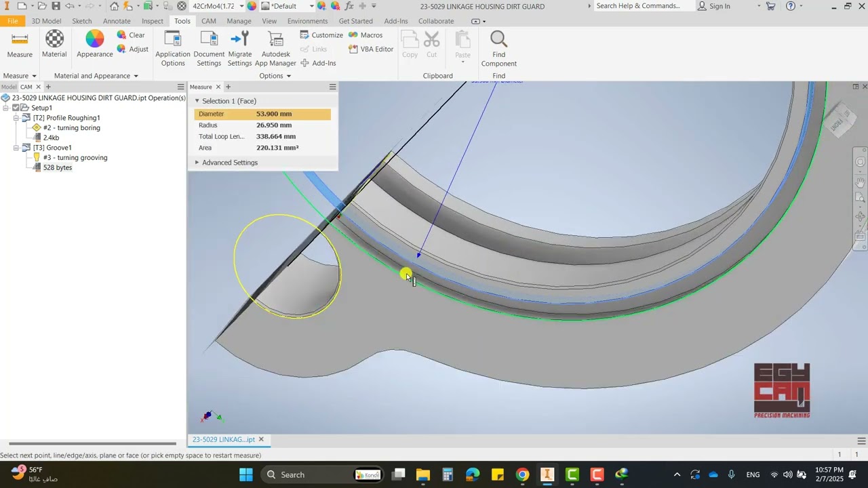Select the 528 bytes toolpath item
The width and height of the screenshot is (868, 488).
pyautogui.click(x=57, y=167)
